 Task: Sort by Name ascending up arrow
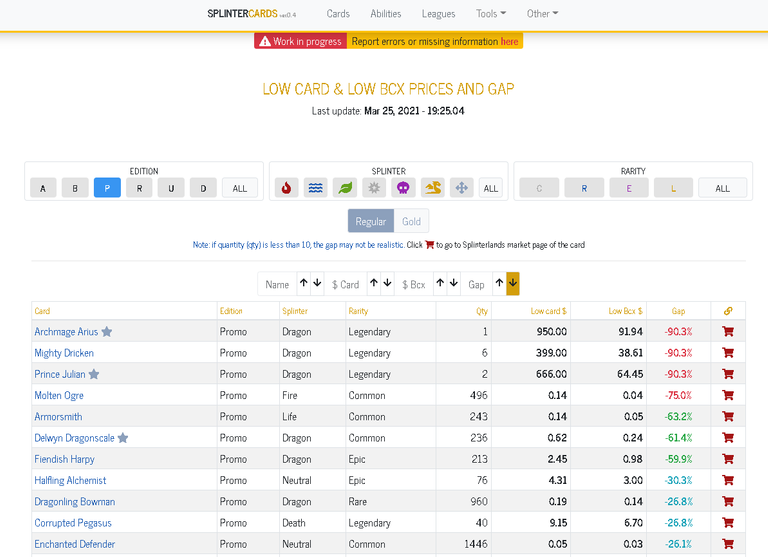304,283
